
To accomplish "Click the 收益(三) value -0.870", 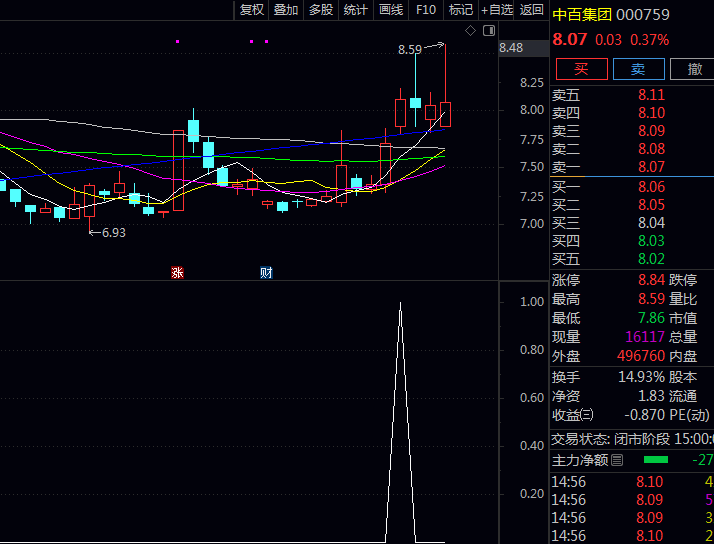I will tap(644, 415).
